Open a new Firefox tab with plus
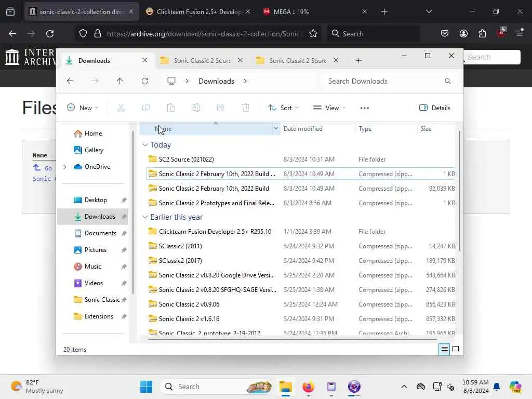Image resolution: width=532 pixels, height=399 pixels. (384, 12)
